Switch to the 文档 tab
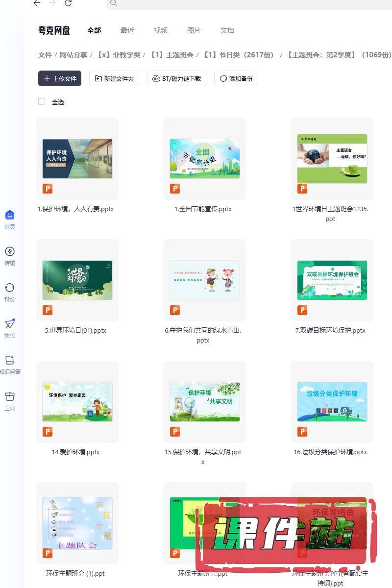Image resolution: width=392 pixels, height=588 pixels. 227,30
